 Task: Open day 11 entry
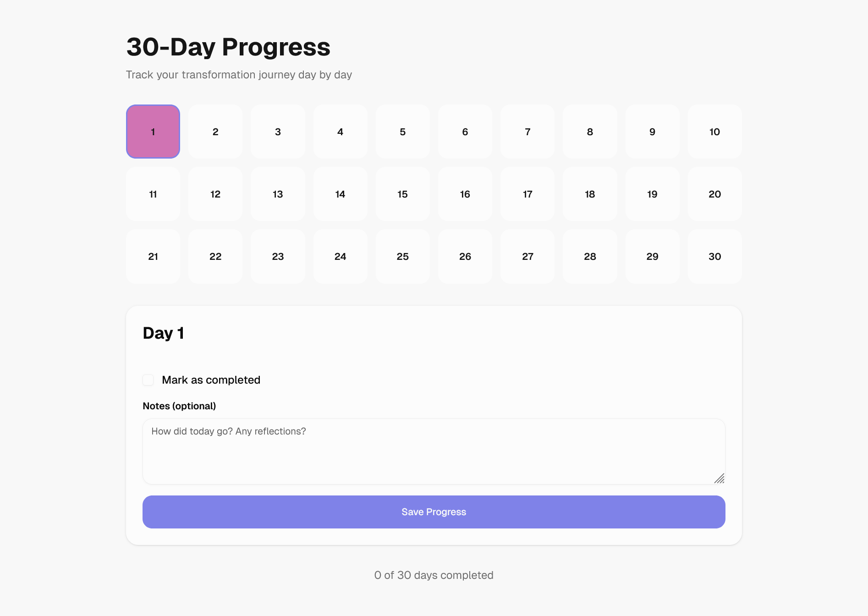pyautogui.click(x=153, y=194)
